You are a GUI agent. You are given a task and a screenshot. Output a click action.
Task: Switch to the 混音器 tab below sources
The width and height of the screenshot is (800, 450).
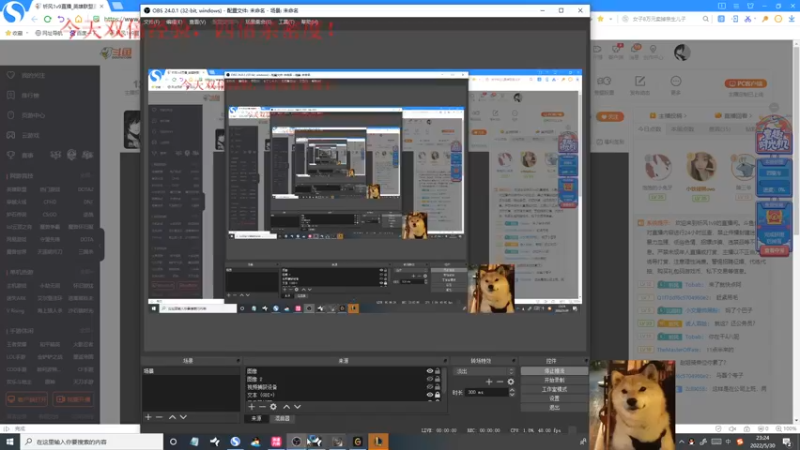282,418
